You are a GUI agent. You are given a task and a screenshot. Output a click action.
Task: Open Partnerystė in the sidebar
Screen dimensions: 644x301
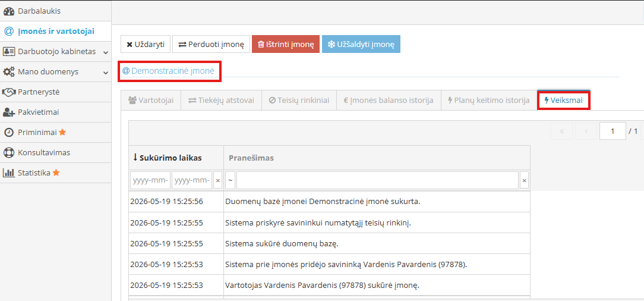click(55, 92)
